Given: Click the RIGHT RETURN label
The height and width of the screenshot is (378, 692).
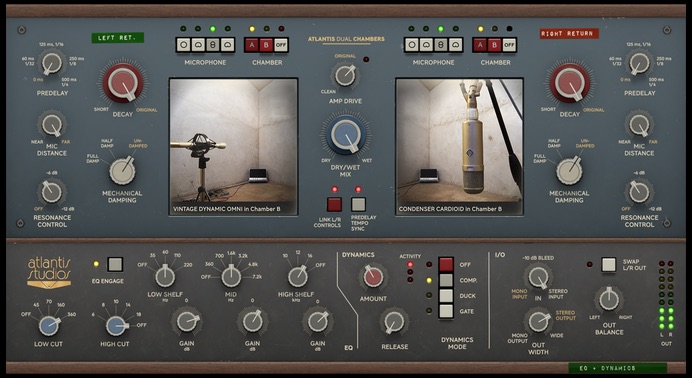Looking at the screenshot, I should point(569,34).
